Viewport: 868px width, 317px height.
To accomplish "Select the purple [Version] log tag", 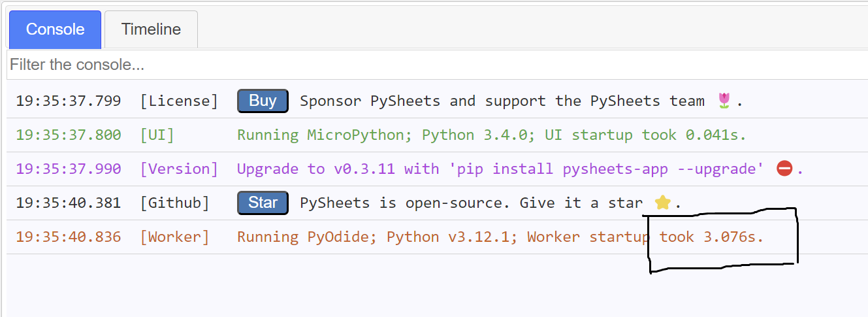I will 179,169.
